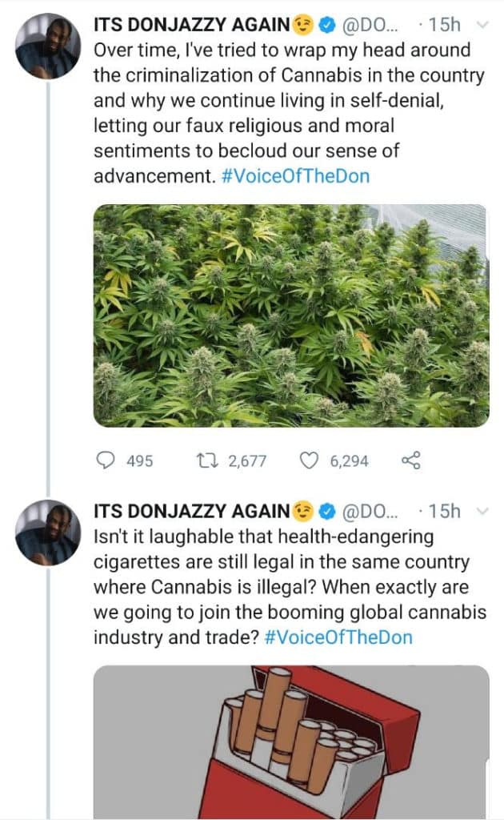Click the 15h timestamp on the second tweet
This screenshot has width=504, height=820.
click(444, 512)
